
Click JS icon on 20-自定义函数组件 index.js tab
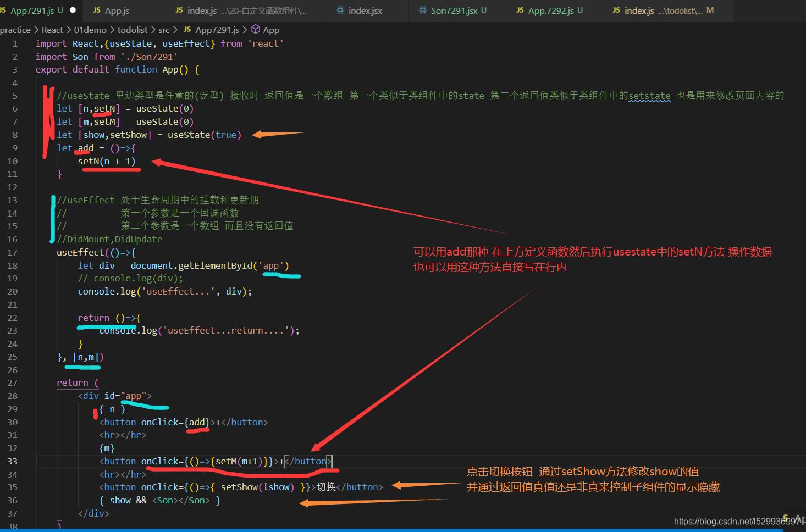pos(179,10)
